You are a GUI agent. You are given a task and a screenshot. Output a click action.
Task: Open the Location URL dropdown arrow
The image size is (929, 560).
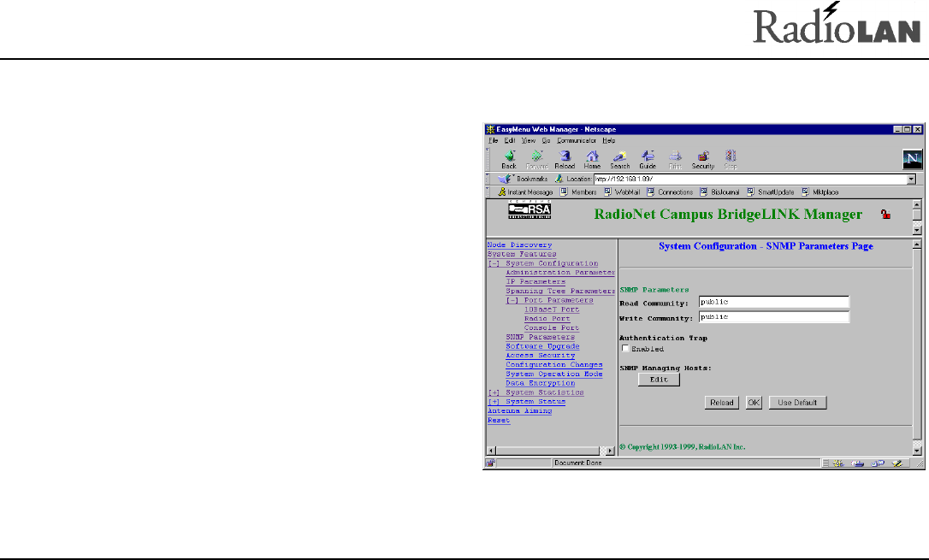click(x=911, y=180)
